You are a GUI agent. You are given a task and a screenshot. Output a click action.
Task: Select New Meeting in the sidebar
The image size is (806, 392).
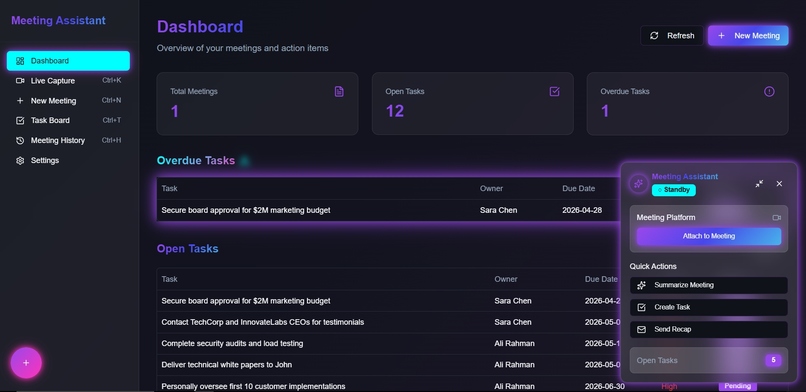point(68,101)
